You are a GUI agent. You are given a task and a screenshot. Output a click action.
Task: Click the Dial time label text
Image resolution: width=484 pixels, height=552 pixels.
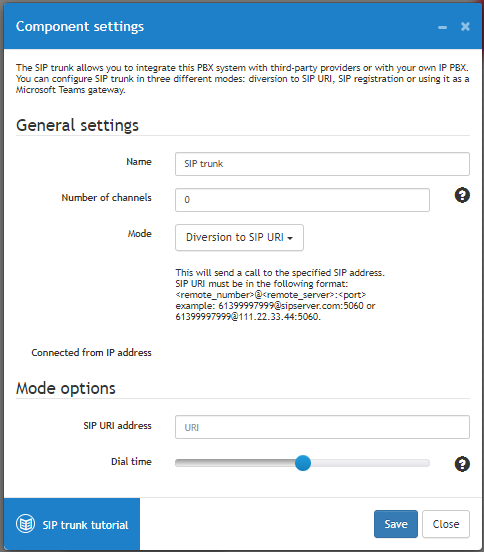131,461
